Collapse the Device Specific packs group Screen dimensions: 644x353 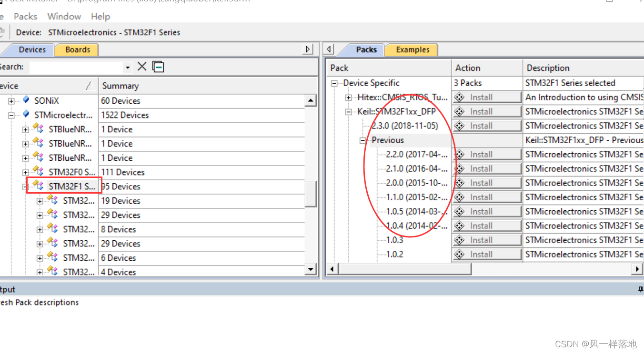tap(334, 83)
